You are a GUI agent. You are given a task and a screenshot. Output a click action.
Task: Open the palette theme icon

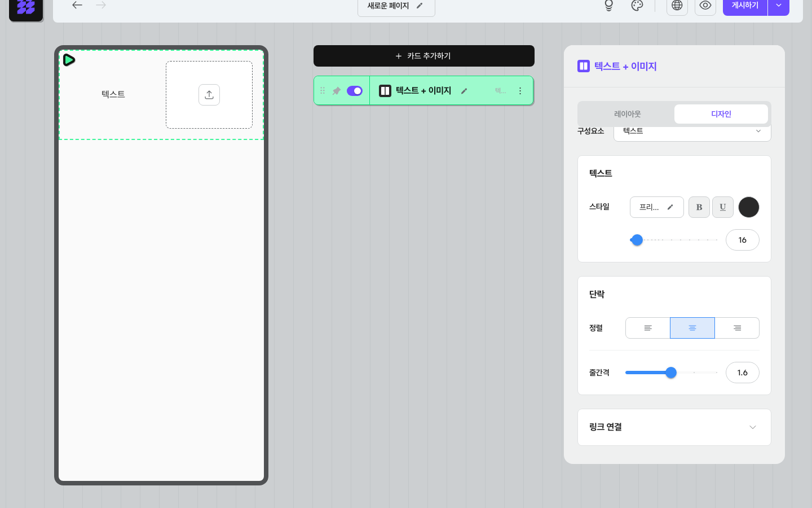[x=637, y=6]
